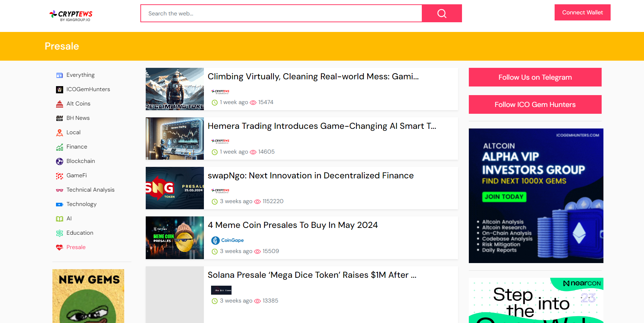Click the magnifier search button
This screenshot has width=644, height=323.
442,13
